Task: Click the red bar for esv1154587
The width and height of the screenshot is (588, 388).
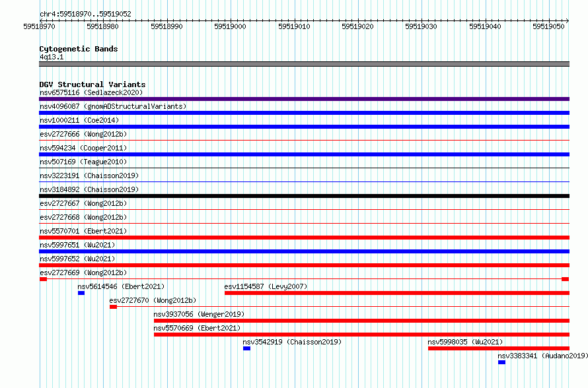Action: click(397, 293)
